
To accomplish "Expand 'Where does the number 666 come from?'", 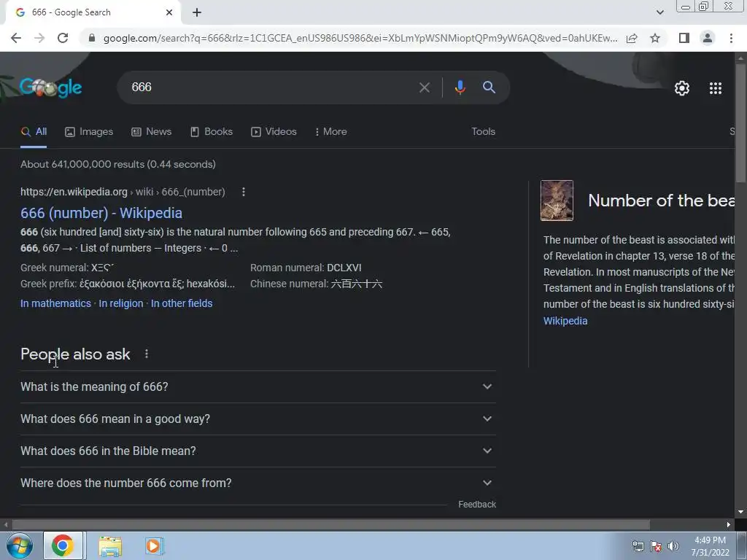I will point(258,483).
